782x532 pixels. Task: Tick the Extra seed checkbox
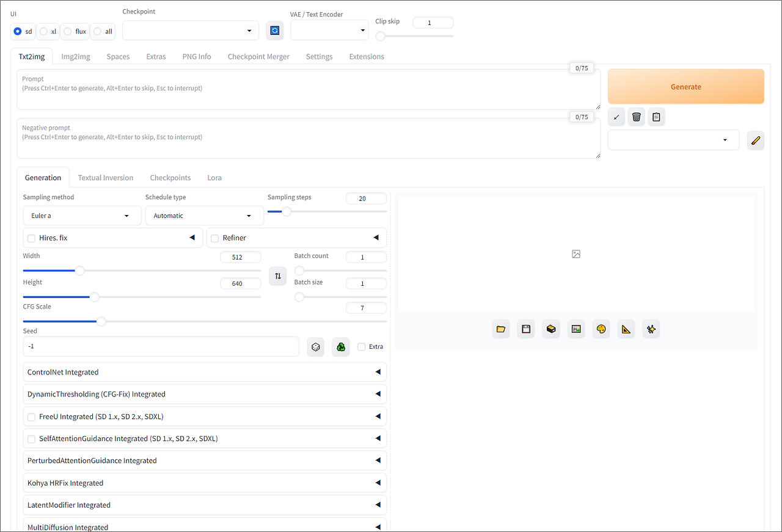pyautogui.click(x=361, y=347)
